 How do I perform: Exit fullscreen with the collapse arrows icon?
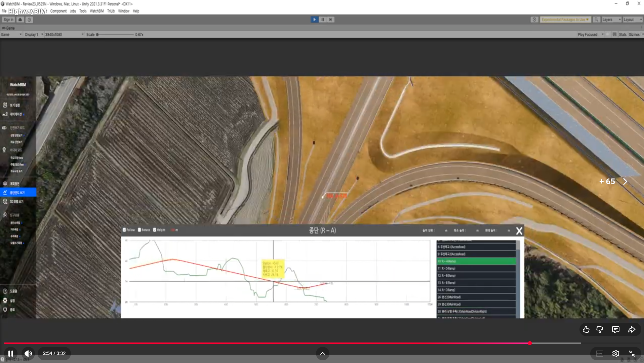coord(632,353)
